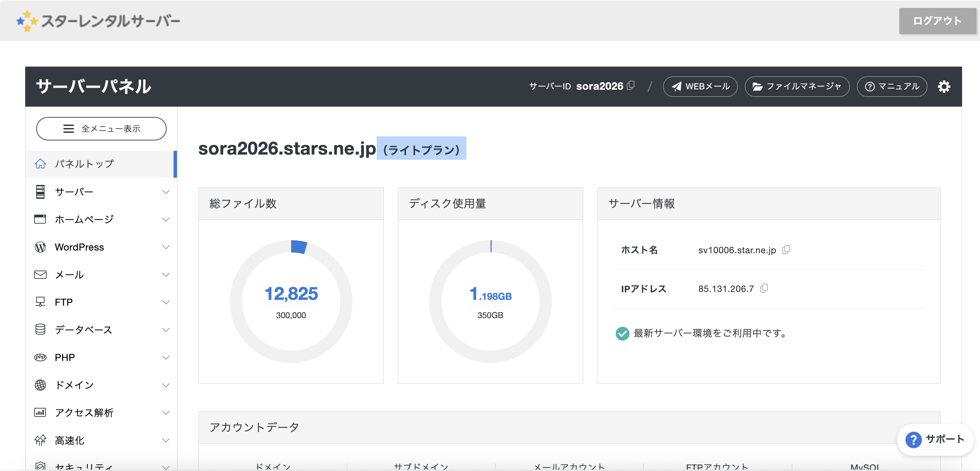
Task: Click the 全メニュー表示 button
Action: point(101,129)
